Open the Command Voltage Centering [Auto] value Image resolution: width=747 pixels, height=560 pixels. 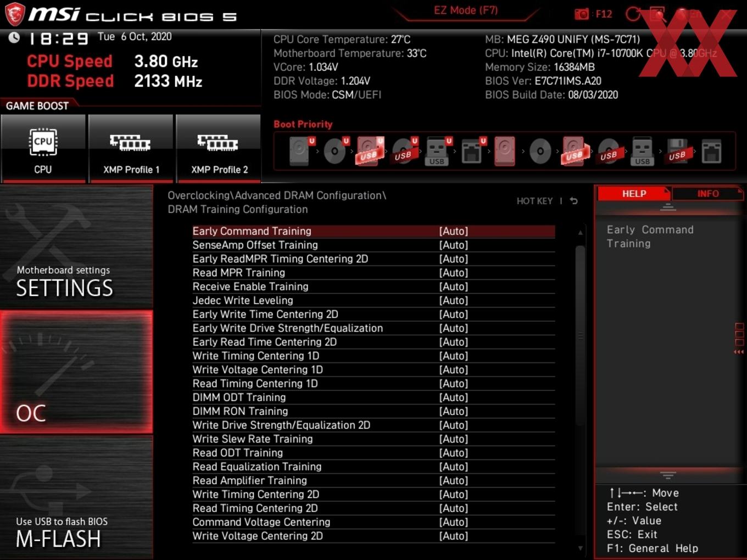pos(454,522)
